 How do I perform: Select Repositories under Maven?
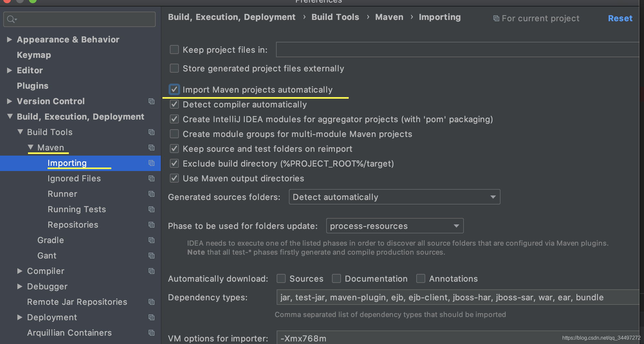pos(73,225)
